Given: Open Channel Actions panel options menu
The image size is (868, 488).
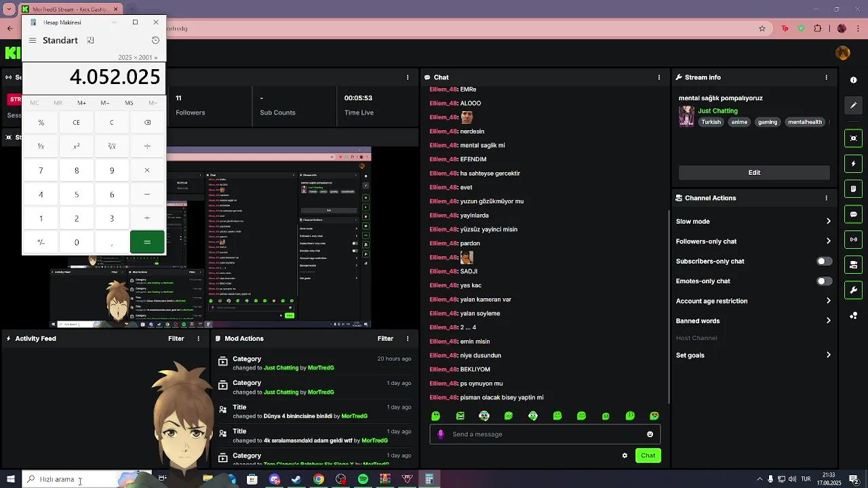Looking at the screenshot, I should [x=826, y=198].
